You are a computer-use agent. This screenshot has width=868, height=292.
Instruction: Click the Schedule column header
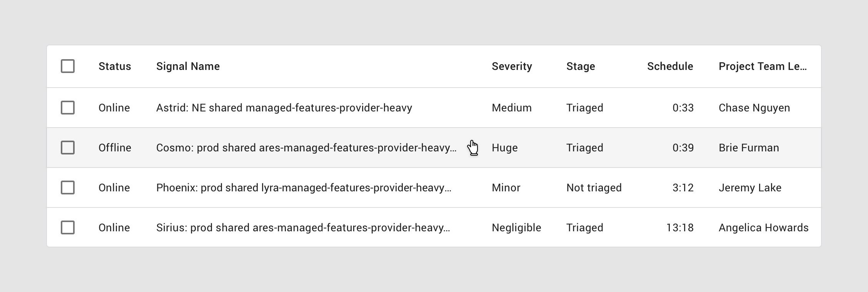point(670,66)
